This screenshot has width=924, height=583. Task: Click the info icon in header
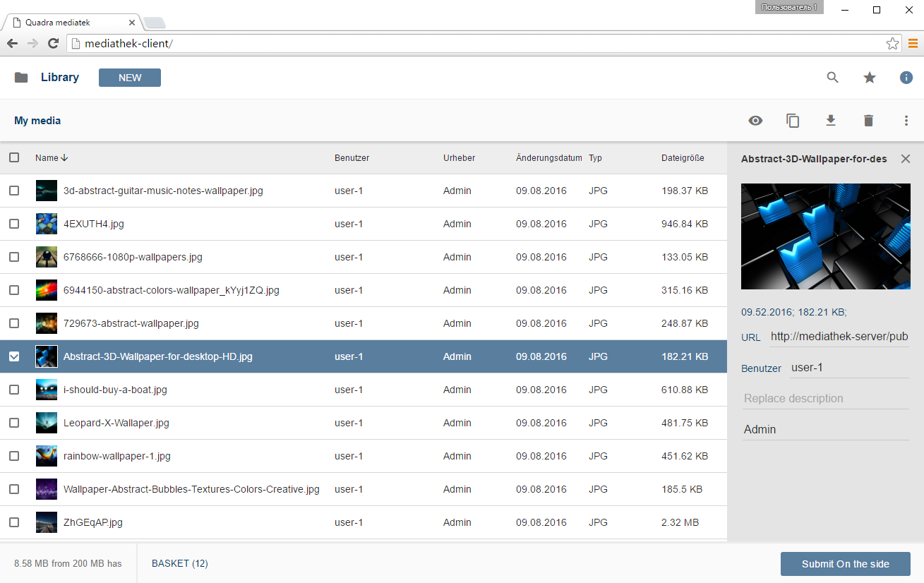(906, 78)
